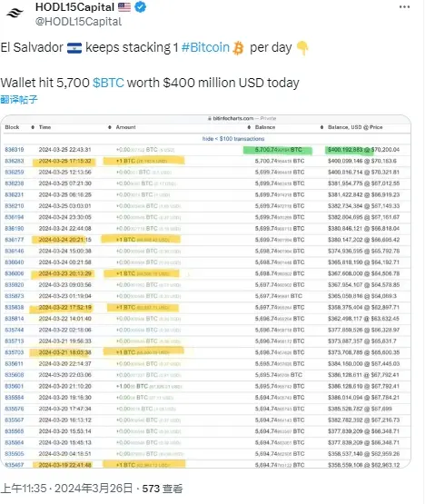Viewport: 435px width, 504px height.
Task: Click the Block column header
Action: click(12, 127)
